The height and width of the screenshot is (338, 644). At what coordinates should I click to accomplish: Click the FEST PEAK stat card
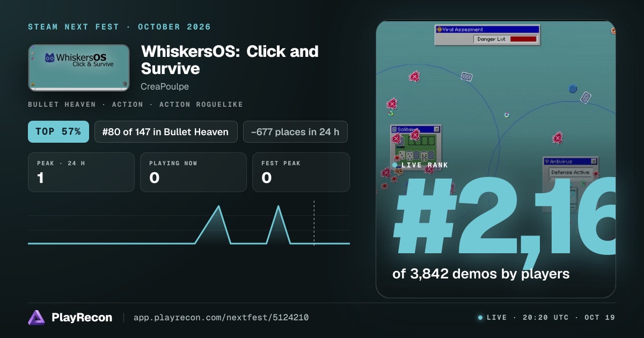(x=301, y=172)
